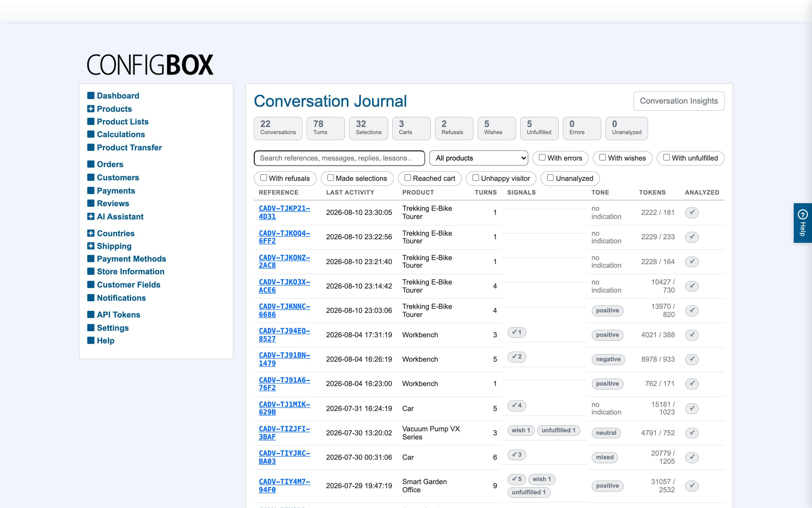Toggle the Made selections checkbox

(330, 178)
